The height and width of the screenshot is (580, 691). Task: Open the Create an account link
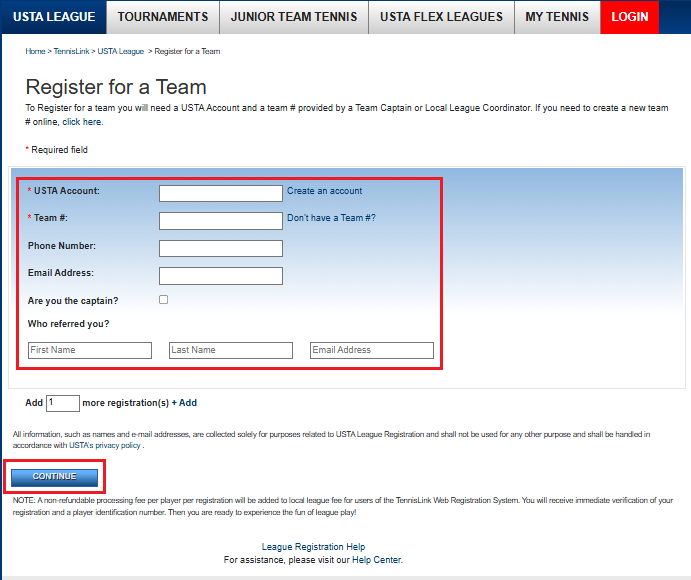click(324, 191)
